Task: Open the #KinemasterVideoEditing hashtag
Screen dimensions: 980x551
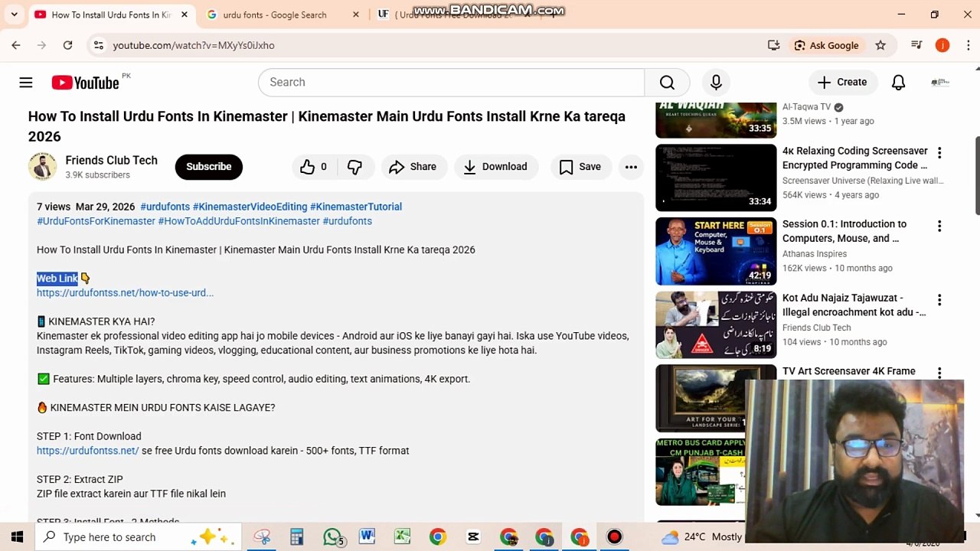Action: 250,207
